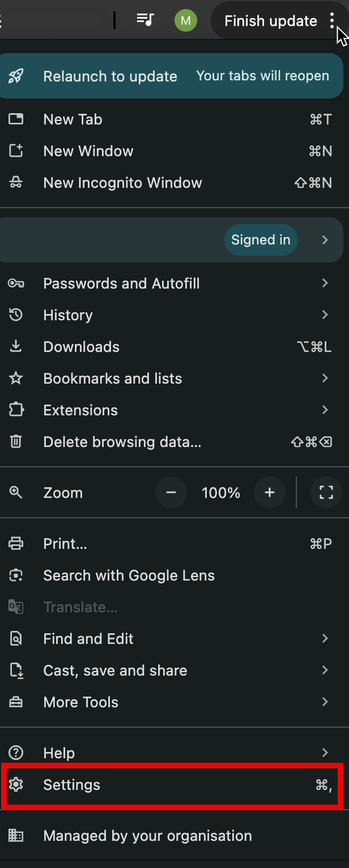Image resolution: width=349 pixels, height=868 pixels.
Task: Decrease zoom with the minus button
Action: click(171, 493)
